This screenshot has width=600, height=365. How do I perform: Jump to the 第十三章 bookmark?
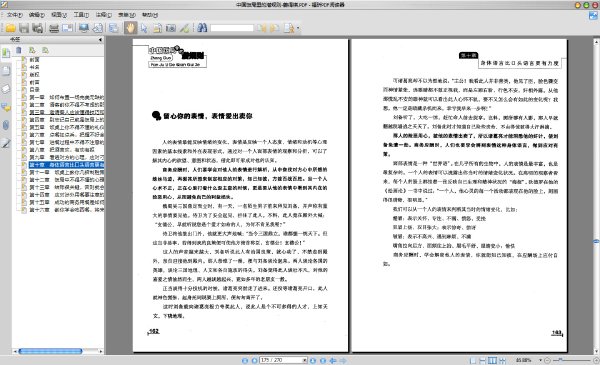[66, 187]
